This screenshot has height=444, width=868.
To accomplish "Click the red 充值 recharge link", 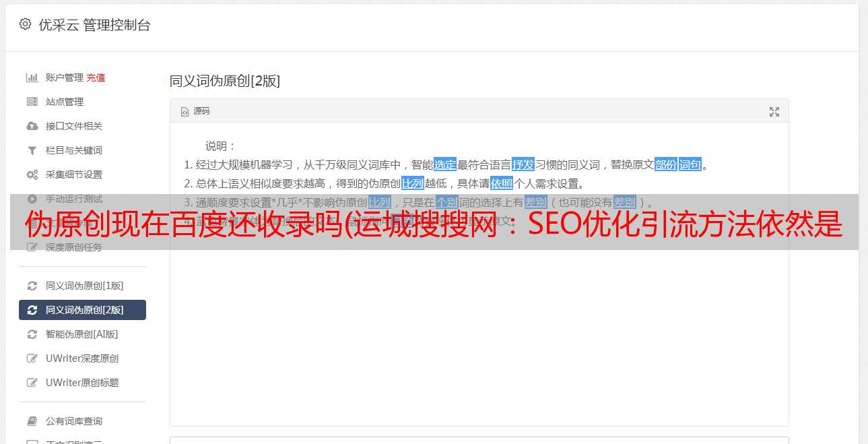I will pos(96,77).
